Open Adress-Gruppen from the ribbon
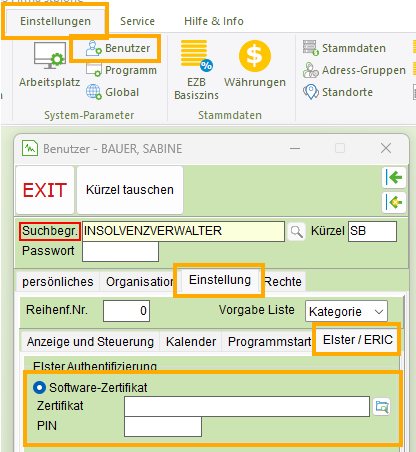Image resolution: width=416 pixels, height=452 pixels. click(354, 70)
